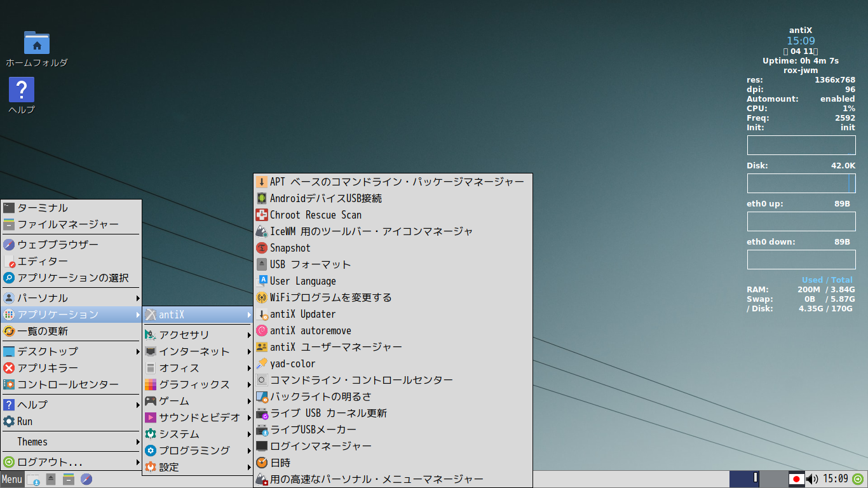Expand the デスクトップ submenu

click(x=71, y=351)
